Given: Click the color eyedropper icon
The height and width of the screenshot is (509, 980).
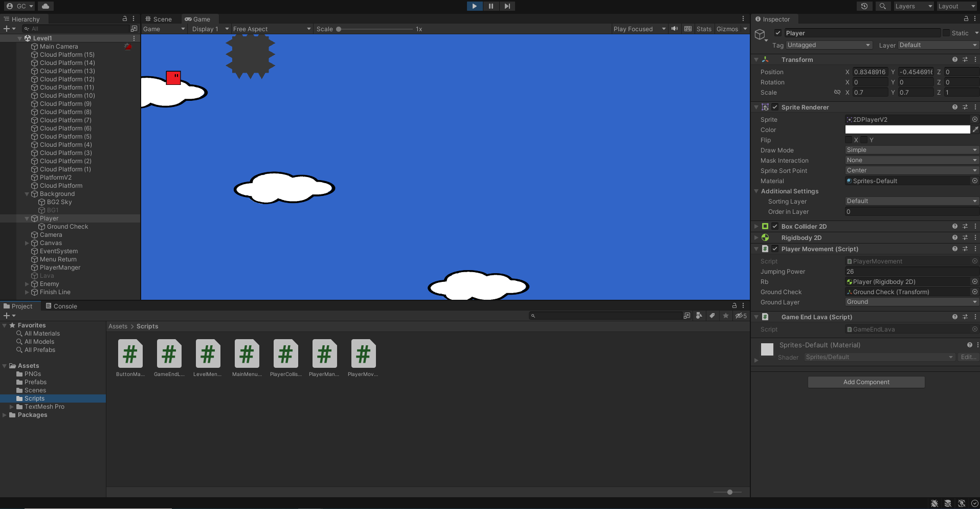Looking at the screenshot, I should (975, 129).
